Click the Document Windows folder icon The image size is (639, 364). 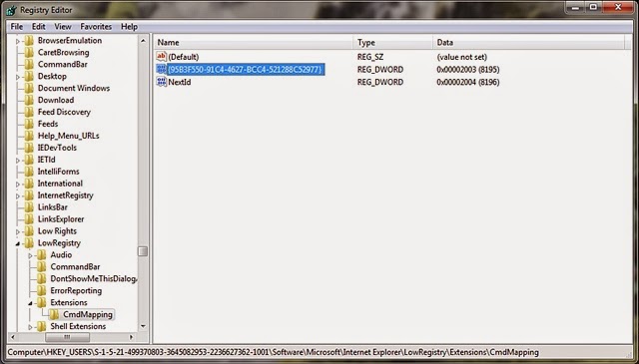pos(29,88)
